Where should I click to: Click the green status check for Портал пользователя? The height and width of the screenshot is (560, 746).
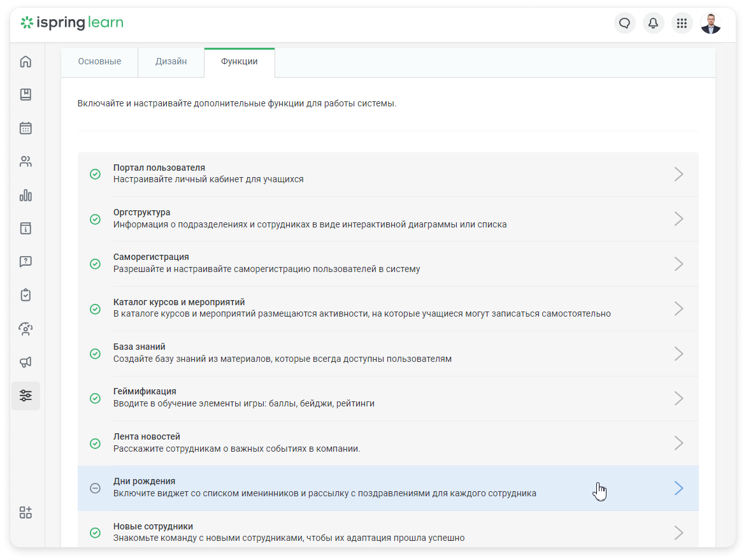click(x=95, y=174)
